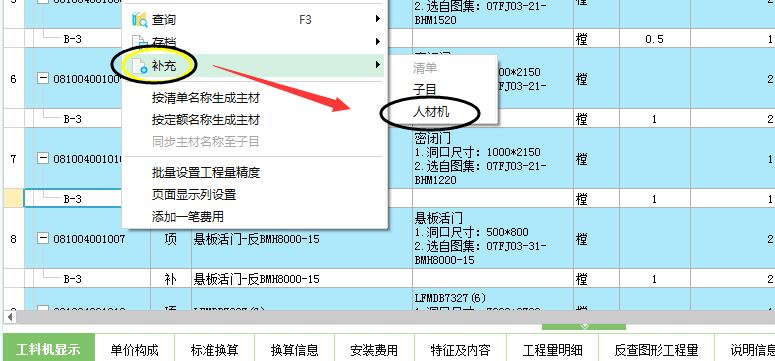The image size is (775, 361).
Task: Click row number 8 header
Action: pos(13,239)
